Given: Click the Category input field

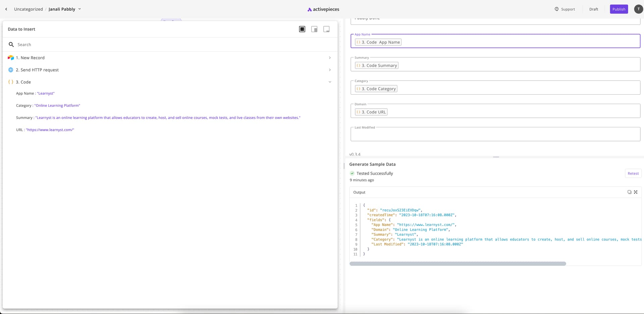Looking at the screenshot, I should [495, 87].
